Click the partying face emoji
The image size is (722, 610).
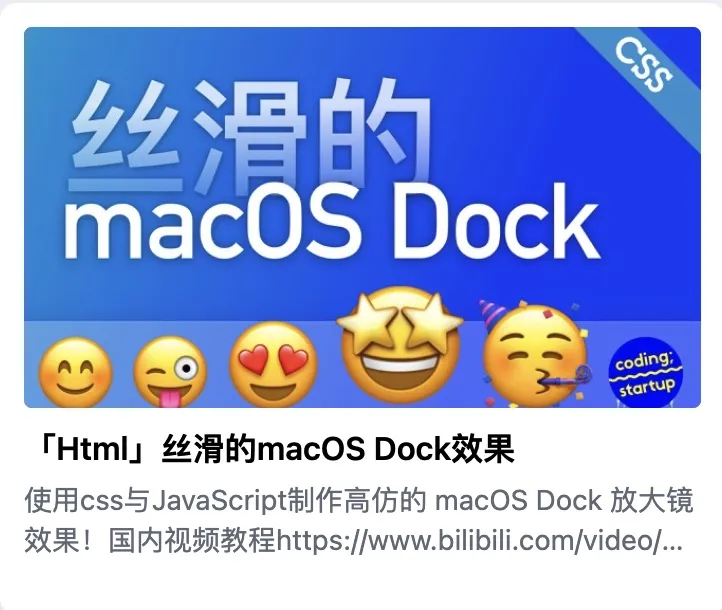pyautogui.click(x=535, y=354)
